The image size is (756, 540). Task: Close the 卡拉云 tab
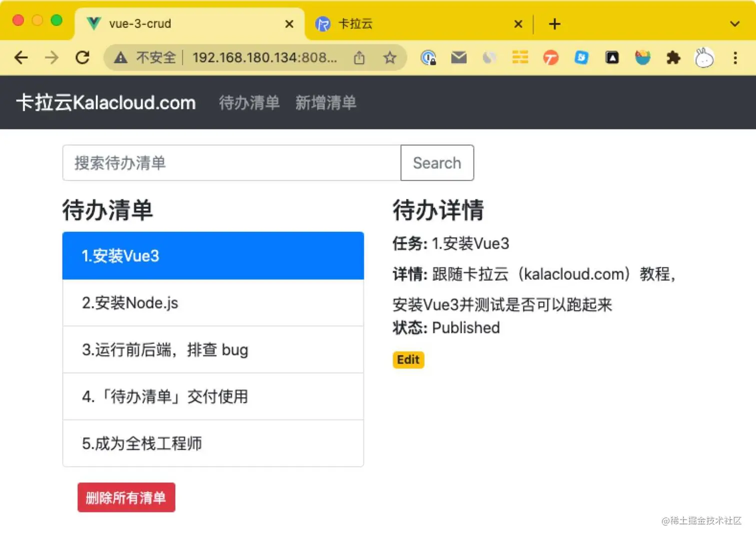coord(518,24)
